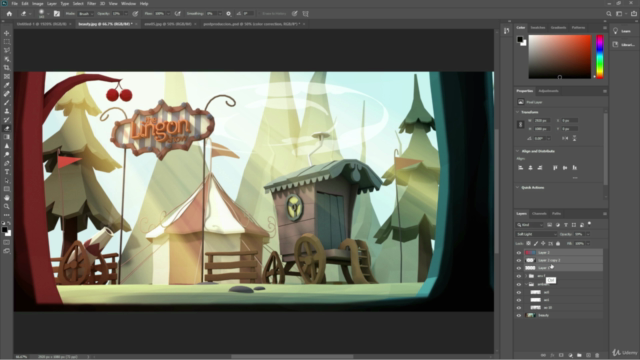Viewport: 640px width, 360px height.
Task: Click the search icon at top right
Action: [609, 13]
